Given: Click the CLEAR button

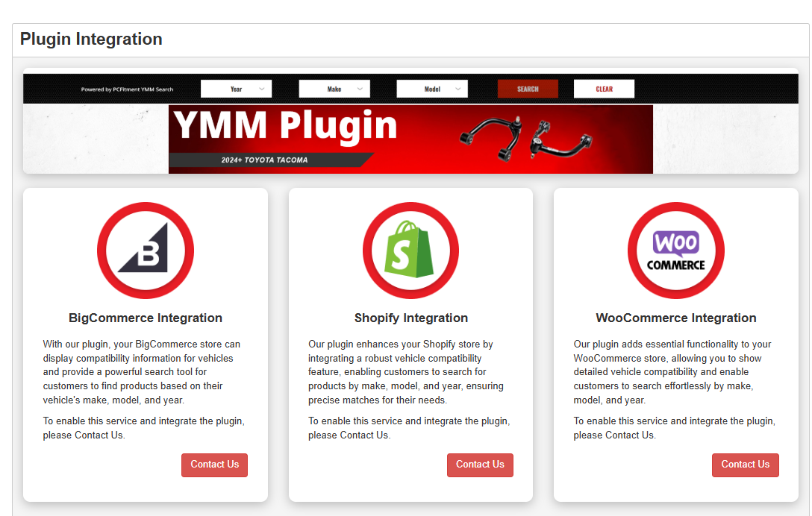Looking at the screenshot, I should coord(604,88).
